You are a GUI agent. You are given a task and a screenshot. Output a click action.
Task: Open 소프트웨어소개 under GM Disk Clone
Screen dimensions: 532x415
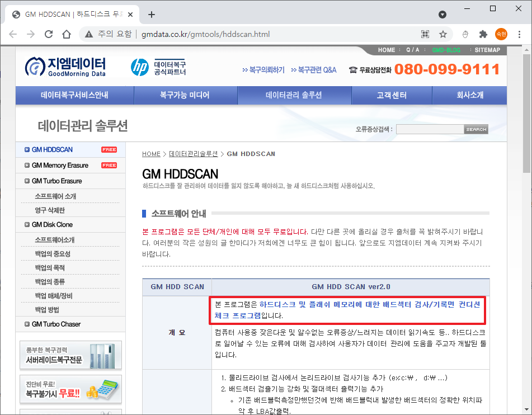pyautogui.click(x=55, y=240)
